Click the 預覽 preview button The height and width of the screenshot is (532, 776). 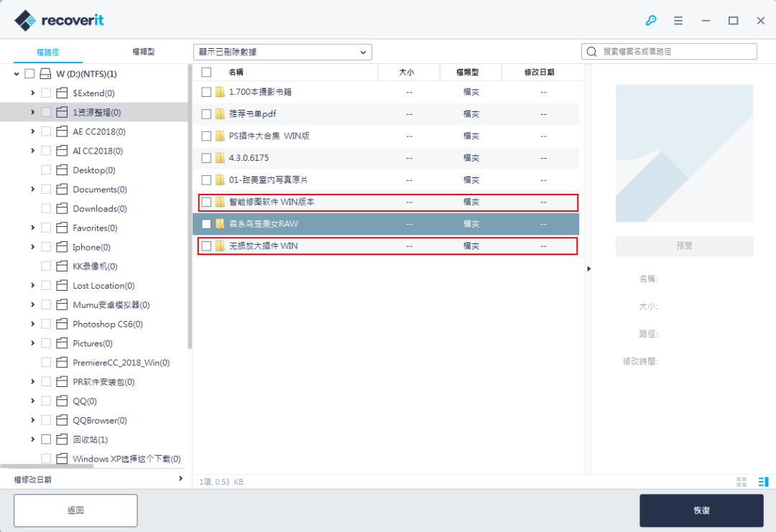pyautogui.click(x=684, y=246)
